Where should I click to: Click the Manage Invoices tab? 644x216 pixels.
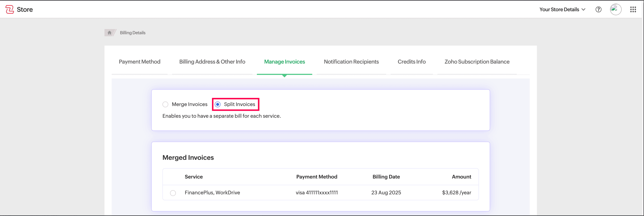coord(284,62)
